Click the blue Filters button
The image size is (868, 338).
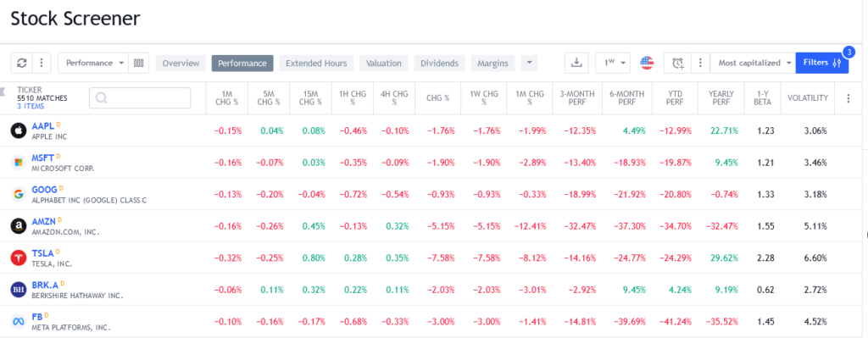[x=822, y=63]
